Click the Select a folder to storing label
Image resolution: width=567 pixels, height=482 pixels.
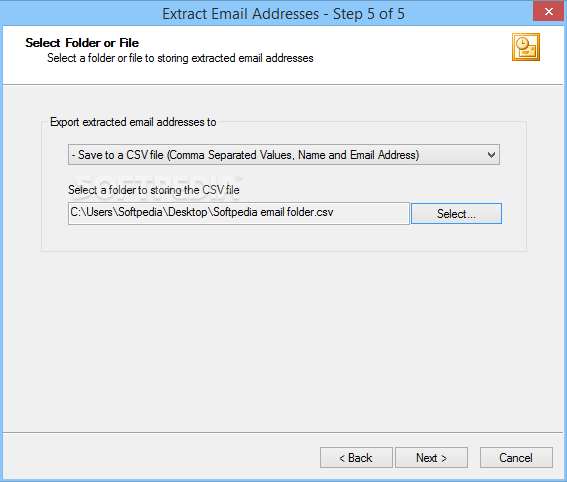pyautogui.click(x=154, y=190)
